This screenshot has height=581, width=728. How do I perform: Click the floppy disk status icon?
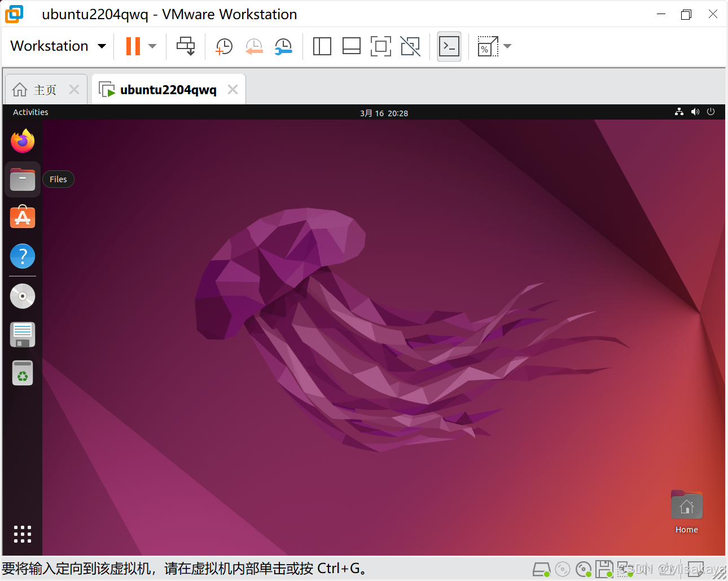click(604, 569)
